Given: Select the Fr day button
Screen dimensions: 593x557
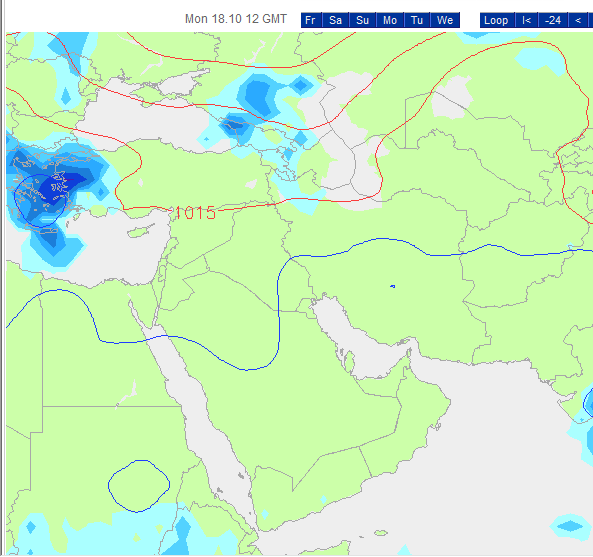Looking at the screenshot, I should click(x=311, y=20).
